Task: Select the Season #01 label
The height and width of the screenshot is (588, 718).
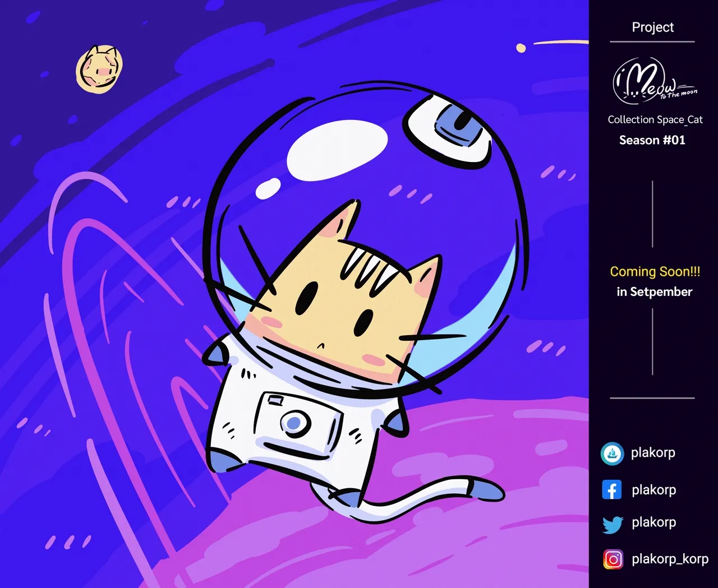Action: coord(652,140)
